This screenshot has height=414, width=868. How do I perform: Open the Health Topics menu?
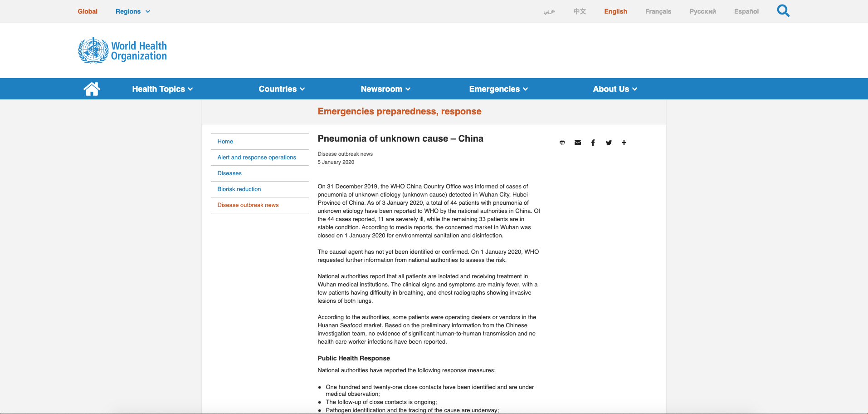(x=162, y=89)
